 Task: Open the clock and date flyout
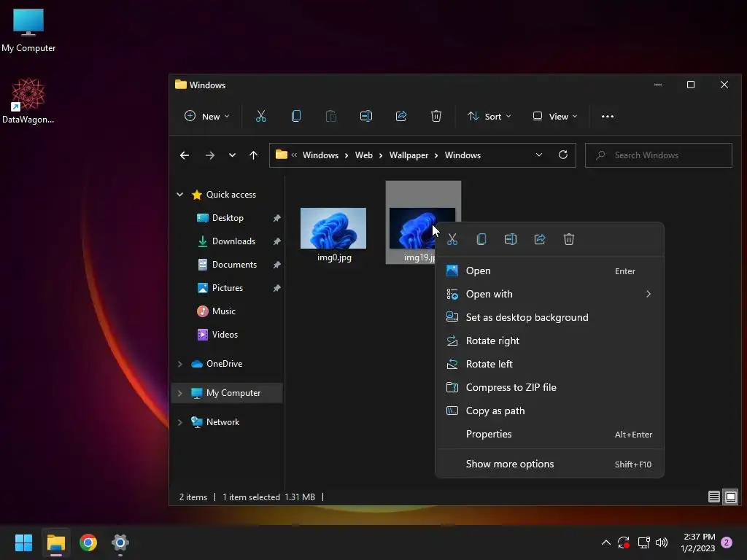[698, 542]
